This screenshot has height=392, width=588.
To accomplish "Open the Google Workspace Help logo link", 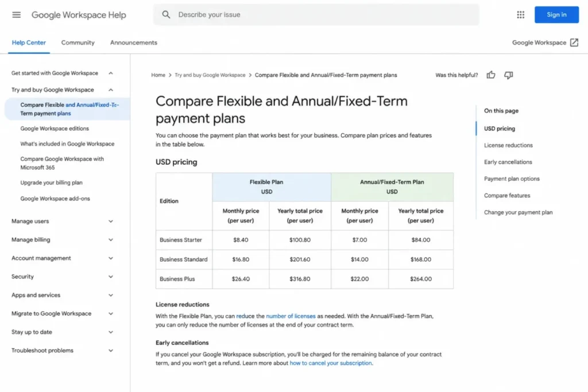I will click(79, 14).
